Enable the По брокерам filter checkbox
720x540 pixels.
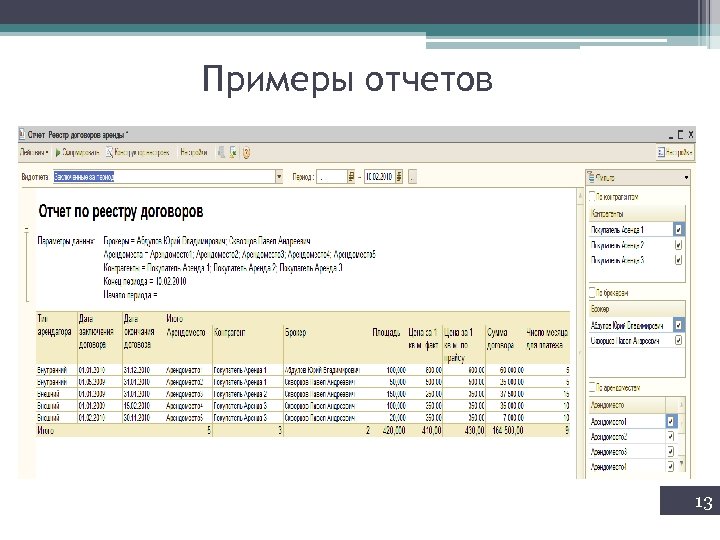[x=592, y=292]
